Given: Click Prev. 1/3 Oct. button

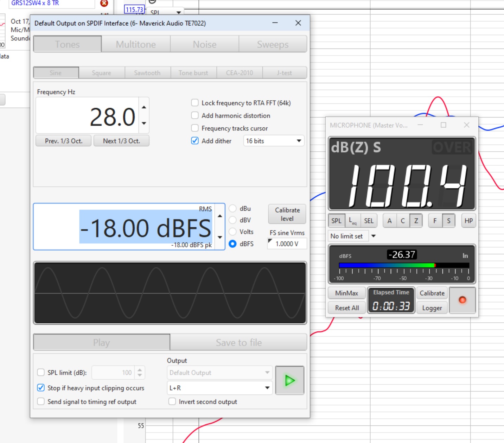Looking at the screenshot, I should (x=64, y=141).
